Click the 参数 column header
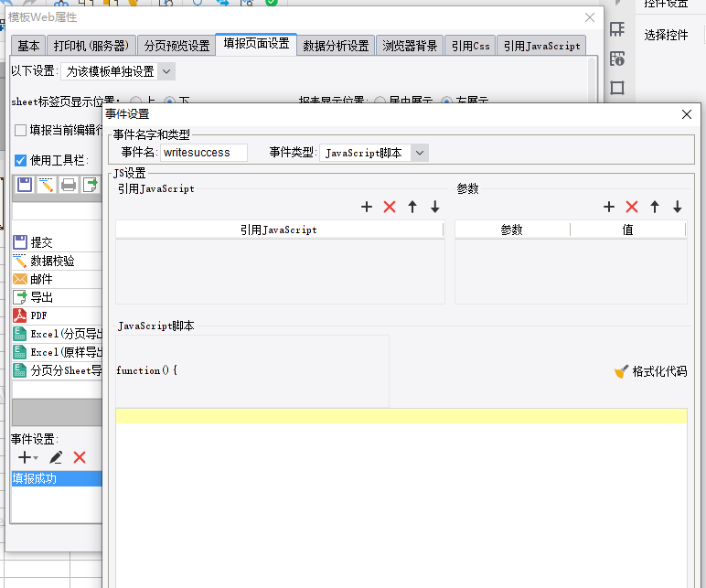 512,230
